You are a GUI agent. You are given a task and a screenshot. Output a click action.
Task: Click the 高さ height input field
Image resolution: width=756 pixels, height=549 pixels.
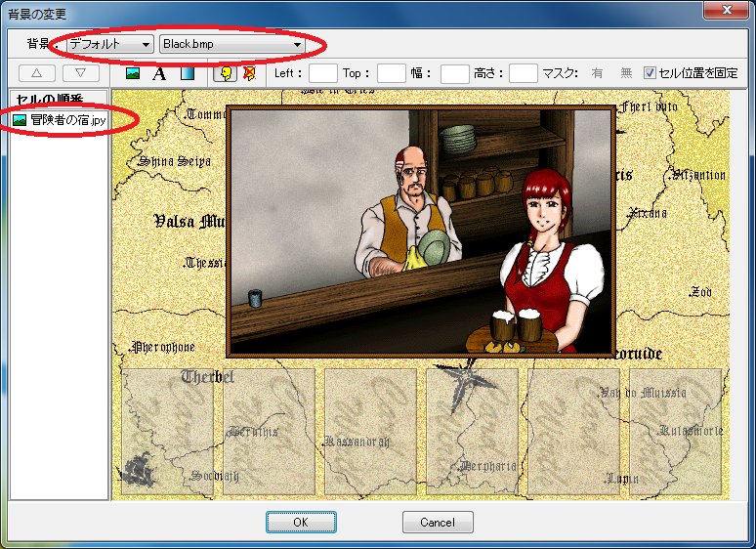[x=524, y=73]
